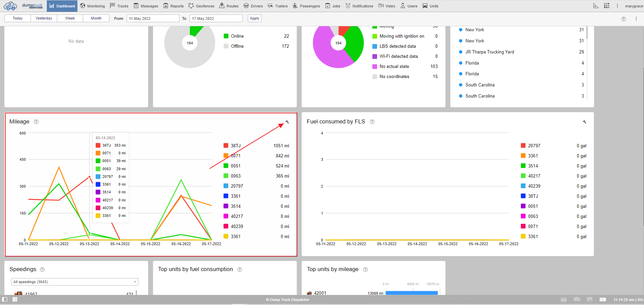
Task: Click the 0051 green color swatch in Mileage
Action: coord(226,166)
